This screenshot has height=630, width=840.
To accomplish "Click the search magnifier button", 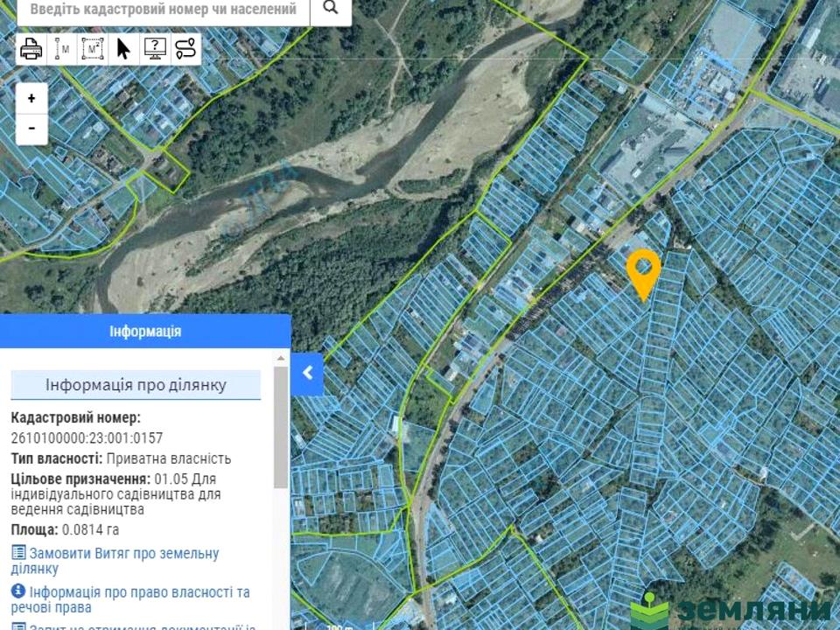I will 330,9.
